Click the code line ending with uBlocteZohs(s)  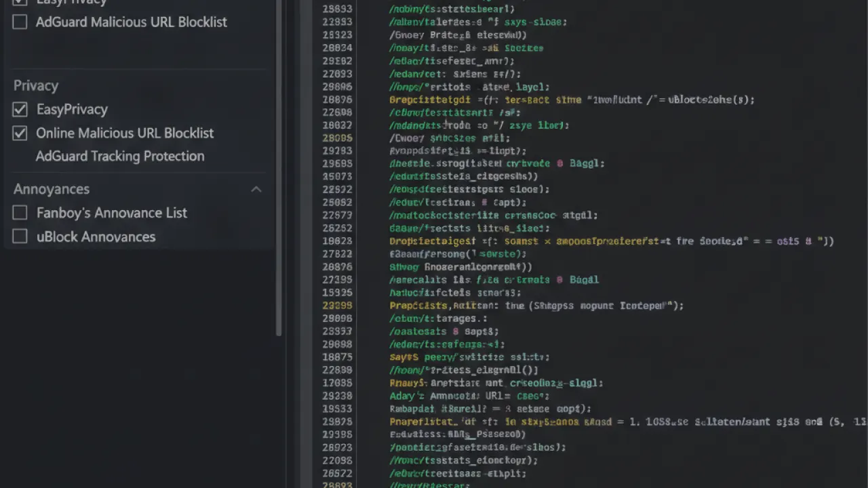click(x=572, y=100)
